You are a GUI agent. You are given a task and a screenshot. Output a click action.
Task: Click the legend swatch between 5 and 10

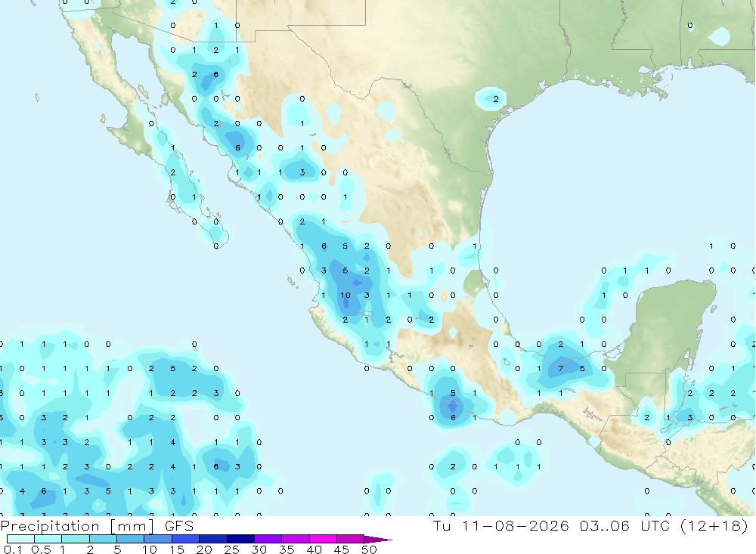[x=131, y=539]
